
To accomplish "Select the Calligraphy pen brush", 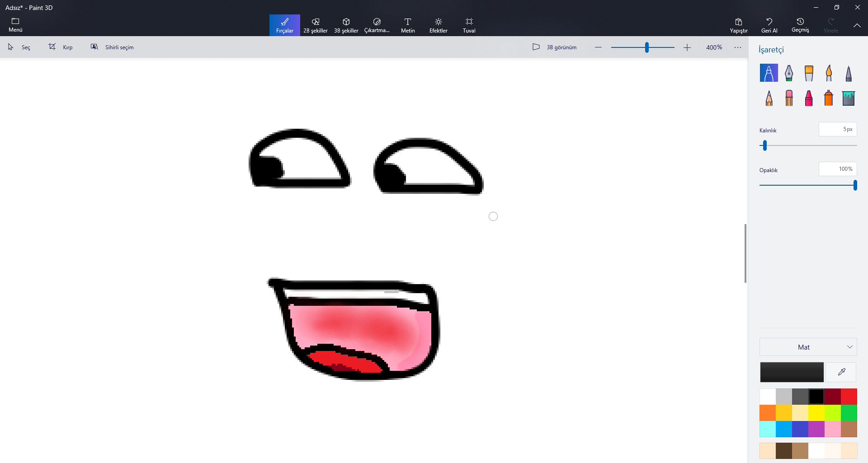I will [788, 73].
